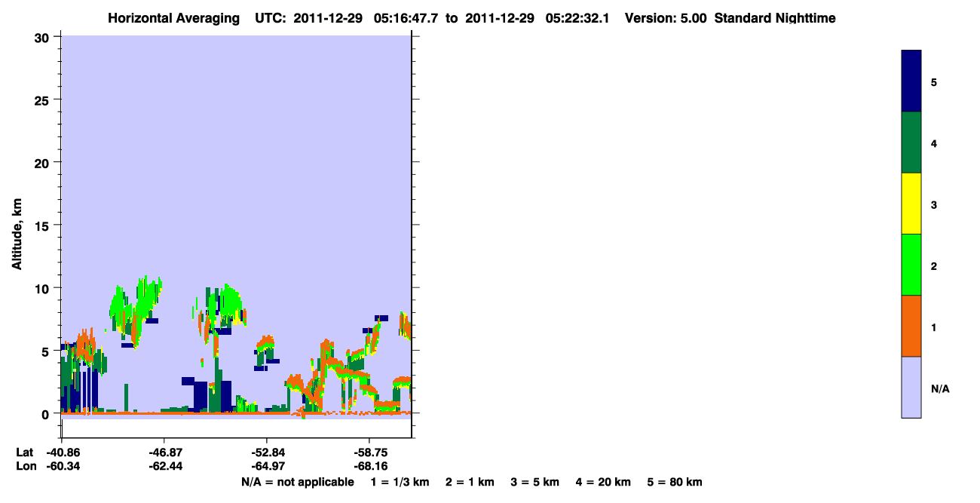Screen dimensions: 980x503
Task: Click the 'Version: 5.00' title text
Action: point(666,18)
